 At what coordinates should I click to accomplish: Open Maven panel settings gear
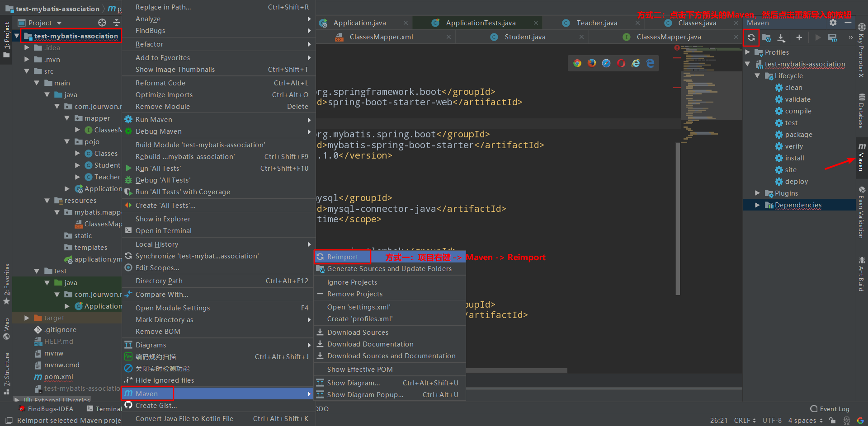coord(833,23)
